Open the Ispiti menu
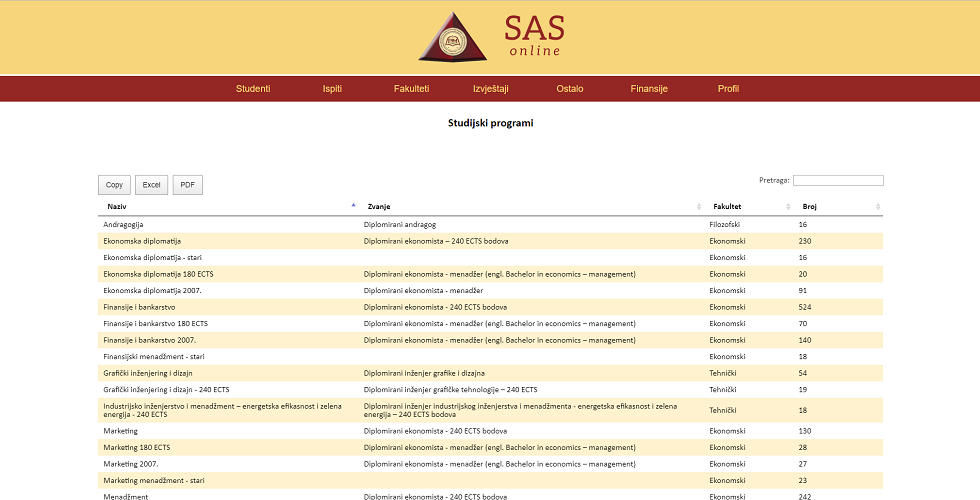This screenshot has height=500, width=980. click(332, 89)
